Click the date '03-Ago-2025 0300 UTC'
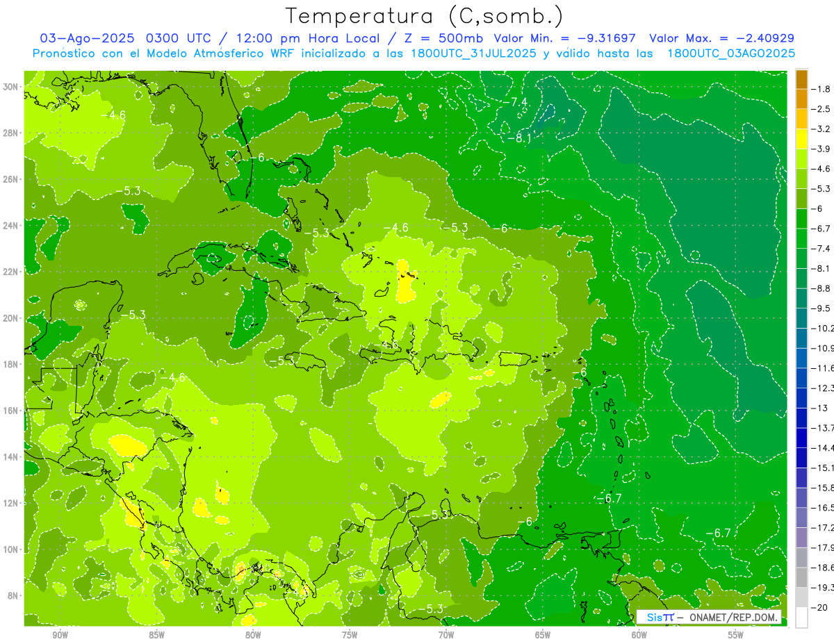 (125, 38)
